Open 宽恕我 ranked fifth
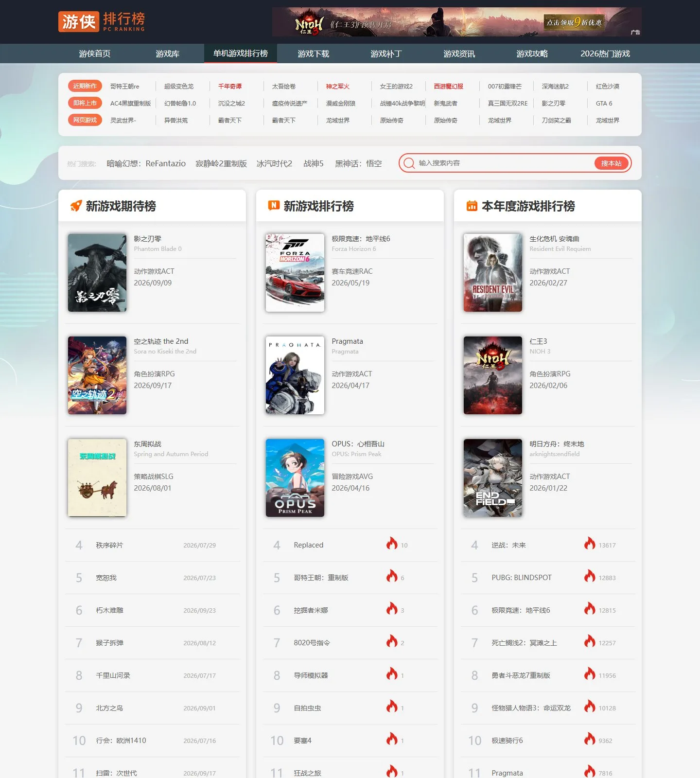 106,578
